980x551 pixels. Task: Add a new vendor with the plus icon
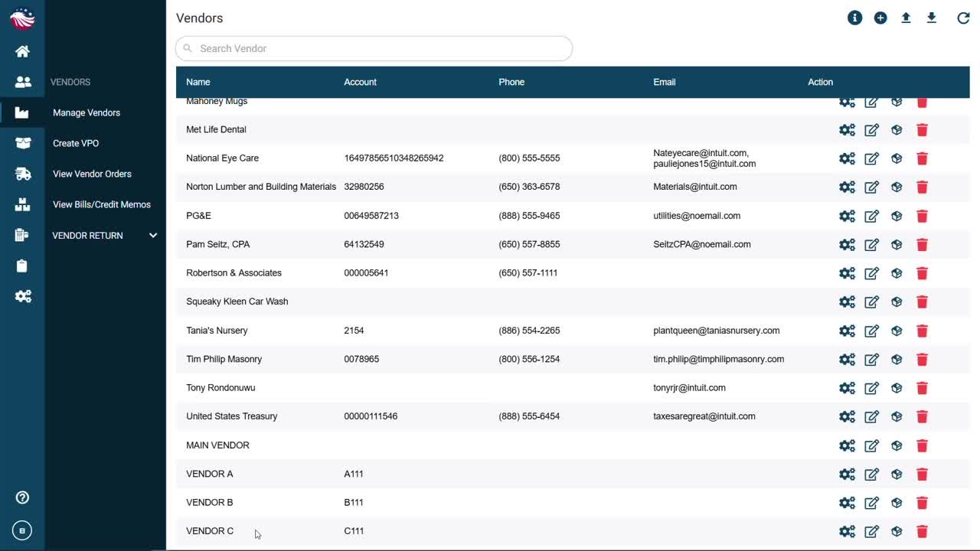[x=880, y=18]
